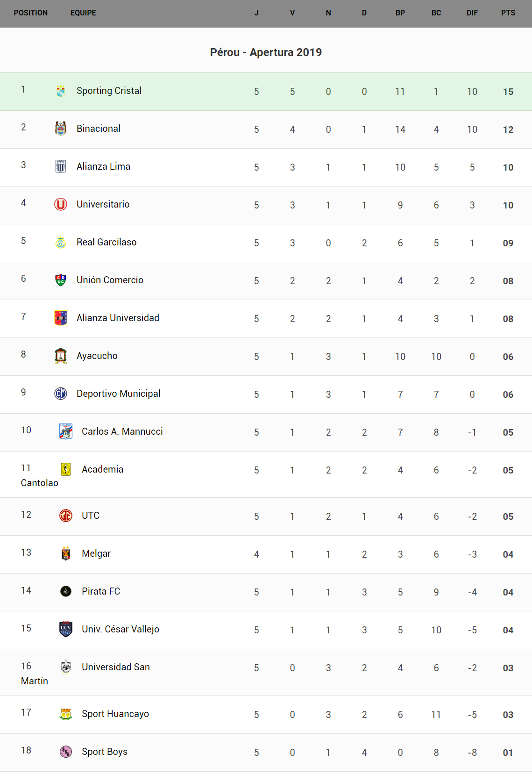Click the Binacional team logo
The height and width of the screenshot is (775, 532).
click(x=61, y=129)
